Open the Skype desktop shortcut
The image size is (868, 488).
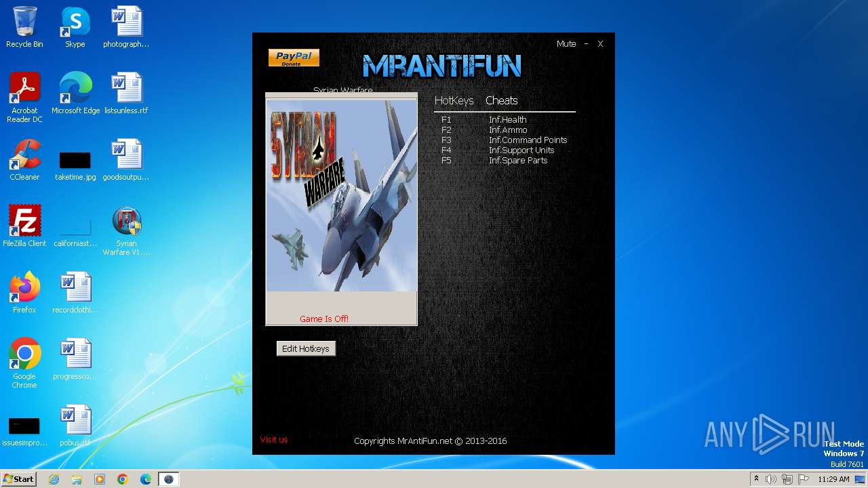click(75, 27)
